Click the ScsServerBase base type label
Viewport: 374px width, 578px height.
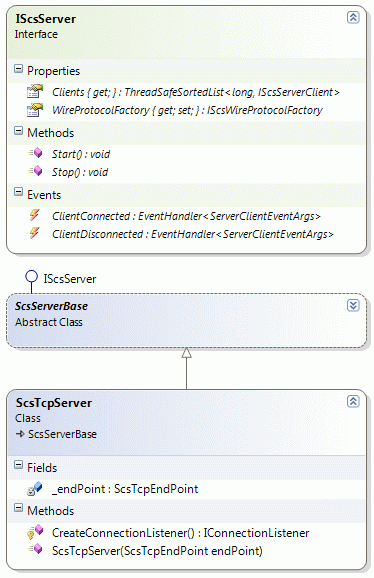tap(62, 434)
